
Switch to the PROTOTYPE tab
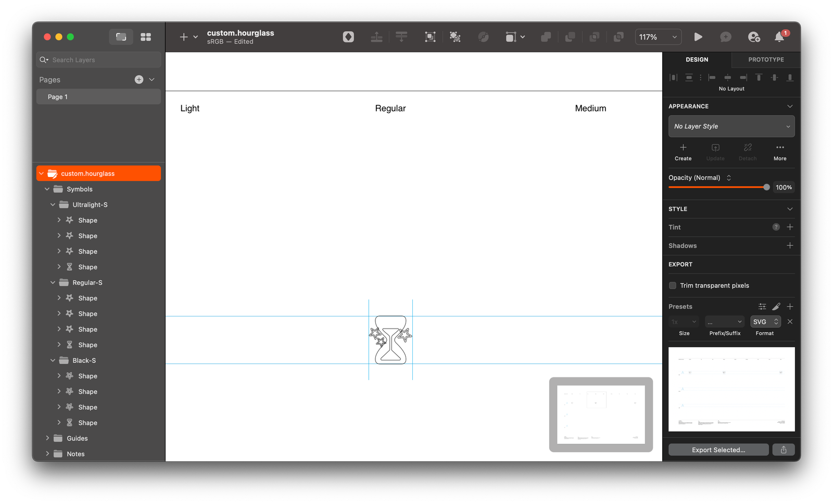[765, 59]
